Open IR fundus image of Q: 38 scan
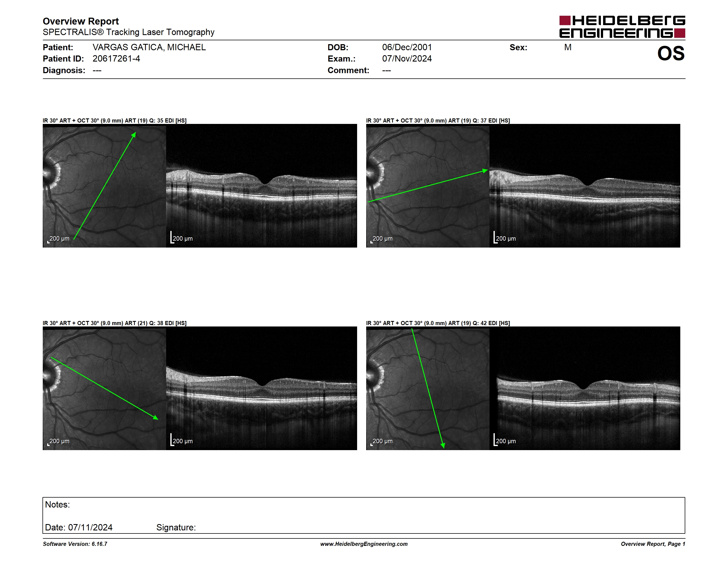Image resolution: width=728 pixels, height=563 pixels. click(104, 388)
